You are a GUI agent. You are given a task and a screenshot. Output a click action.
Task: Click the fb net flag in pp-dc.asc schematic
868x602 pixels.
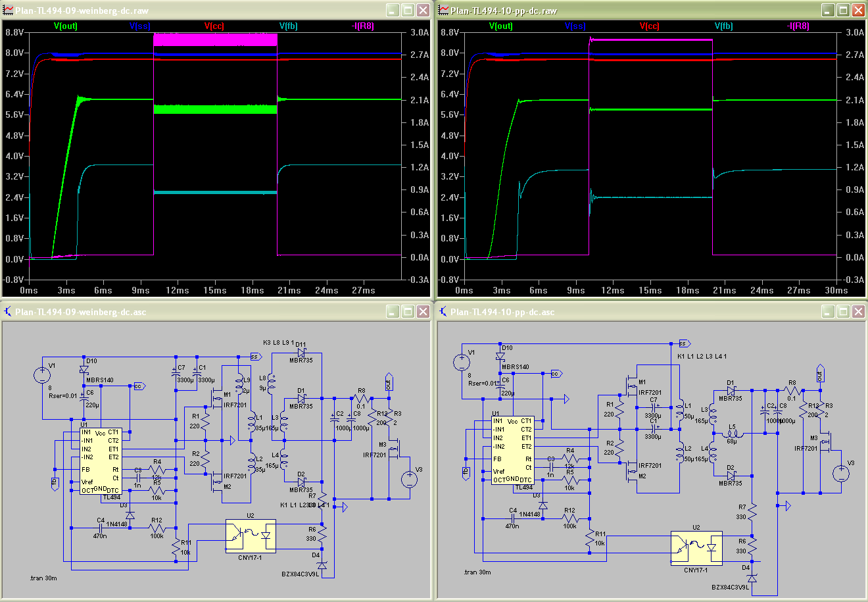coord(466,472)
